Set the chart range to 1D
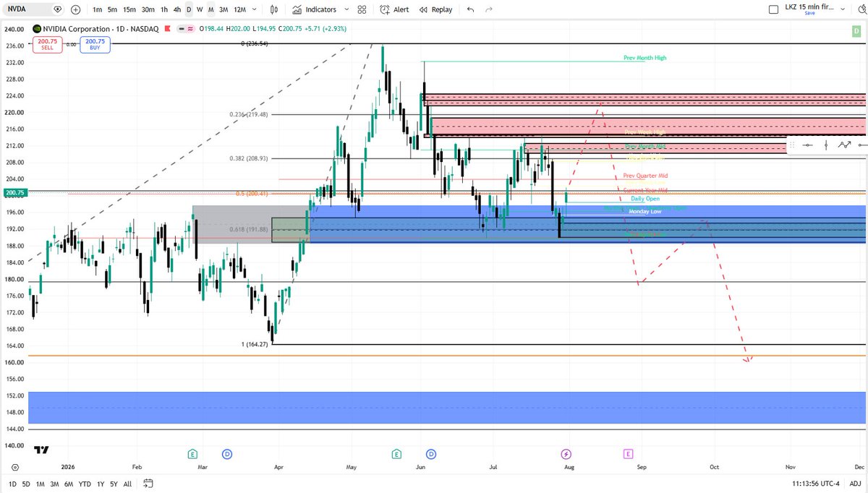 click(x=14, y=484)
